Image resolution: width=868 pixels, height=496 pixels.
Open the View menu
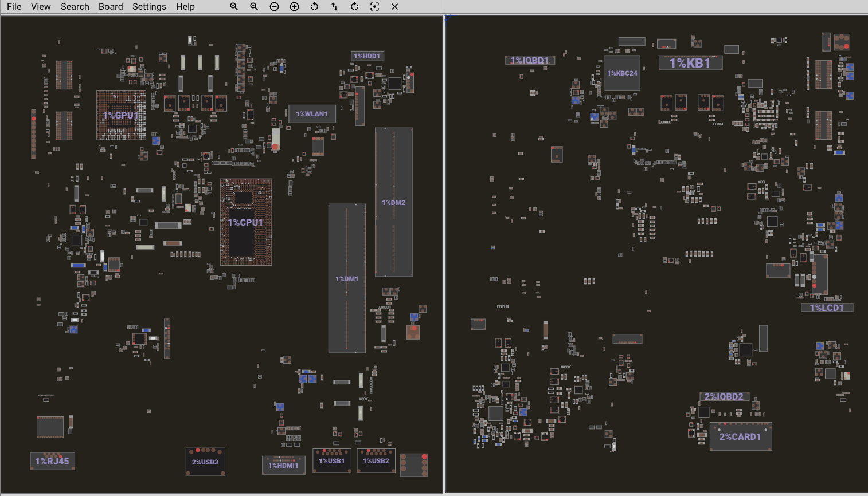pos(41,6)
